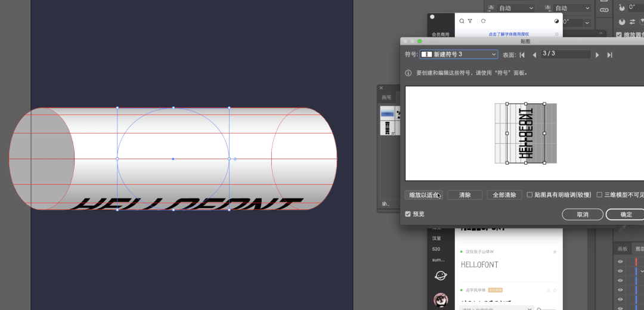Click the 取消 cancel button
644x310 pixels.
(x=582, y=215)
